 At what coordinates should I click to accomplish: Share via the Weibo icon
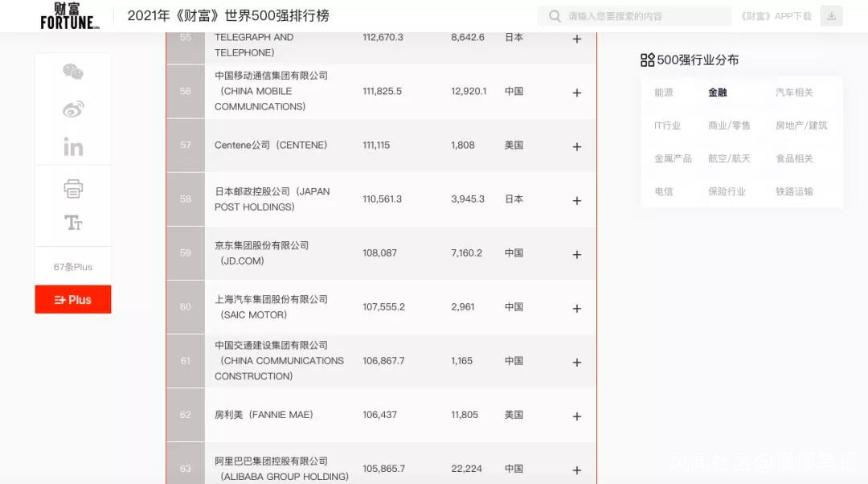point(73,109)
